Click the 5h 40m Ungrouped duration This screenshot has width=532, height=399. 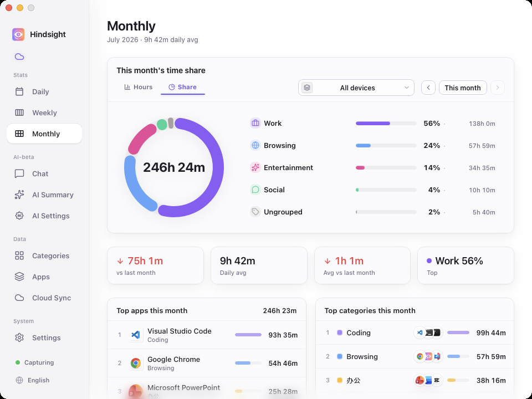pos(484,212)
